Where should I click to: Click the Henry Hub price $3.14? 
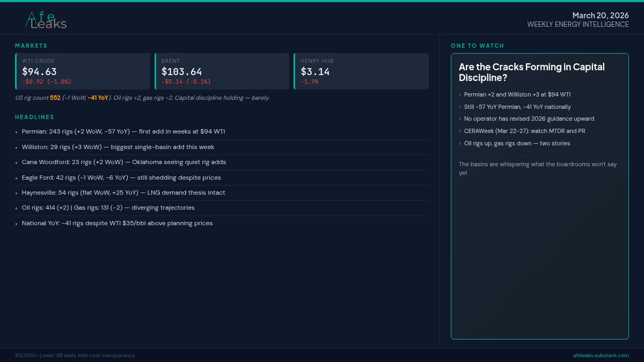tap(315, 71)
